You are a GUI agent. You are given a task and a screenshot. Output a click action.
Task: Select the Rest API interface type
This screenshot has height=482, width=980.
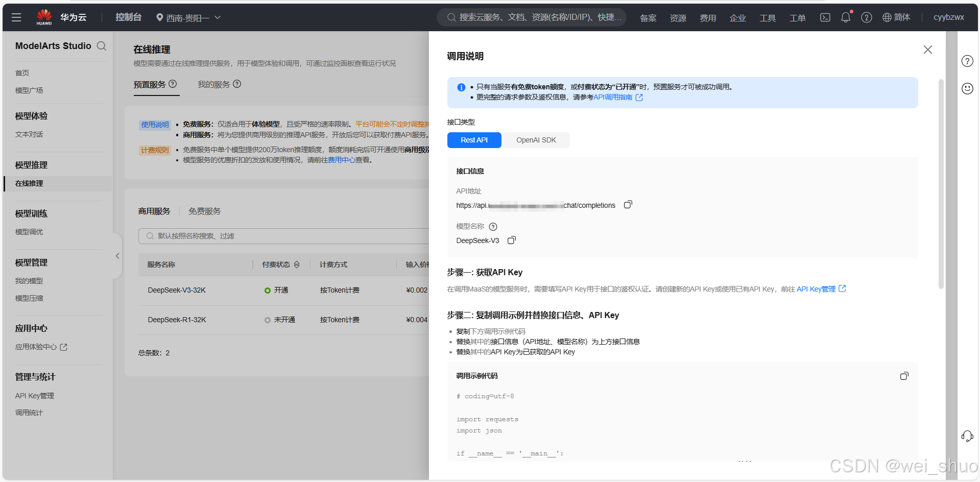tap(474, 140)
